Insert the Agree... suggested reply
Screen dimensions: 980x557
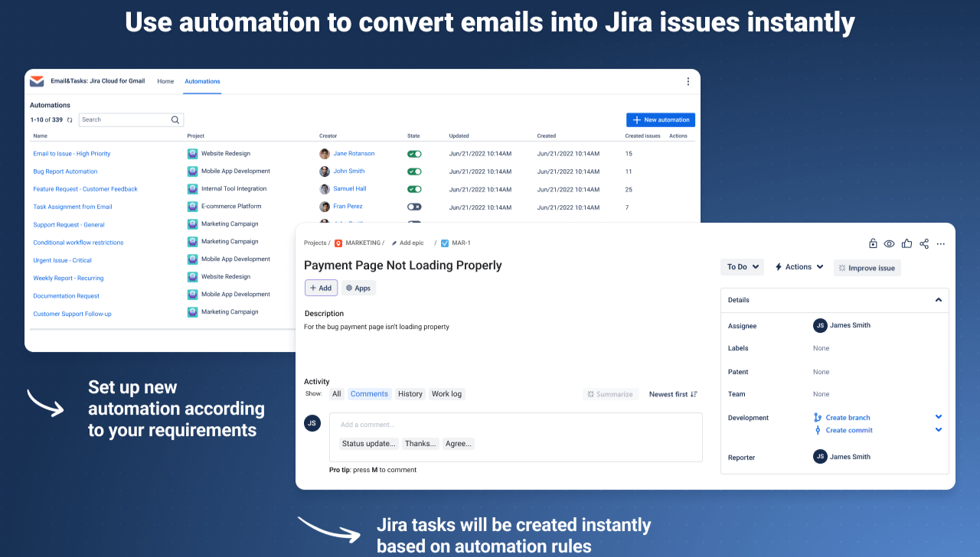click(x=459, y=444)
